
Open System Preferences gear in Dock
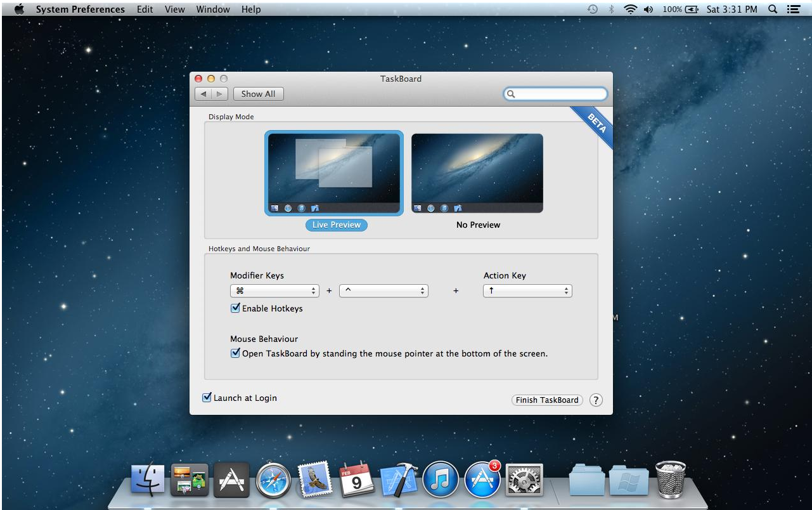coord(524,480)
